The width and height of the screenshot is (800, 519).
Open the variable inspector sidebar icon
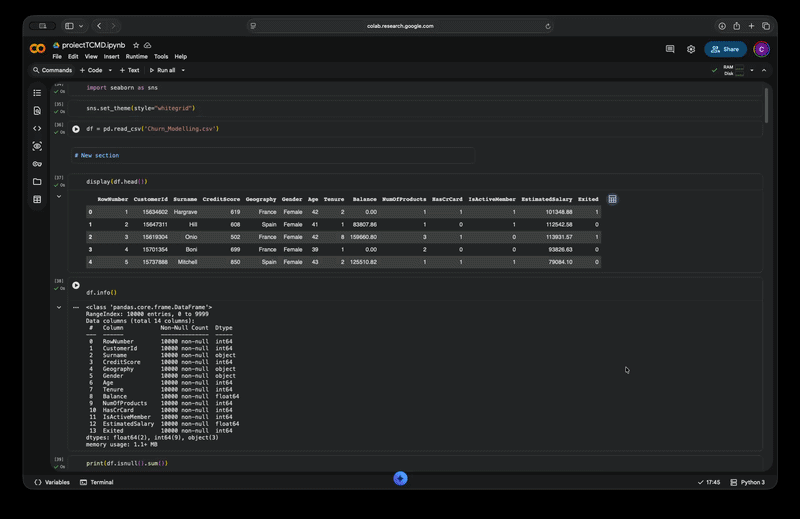click(x=37, y=146)
